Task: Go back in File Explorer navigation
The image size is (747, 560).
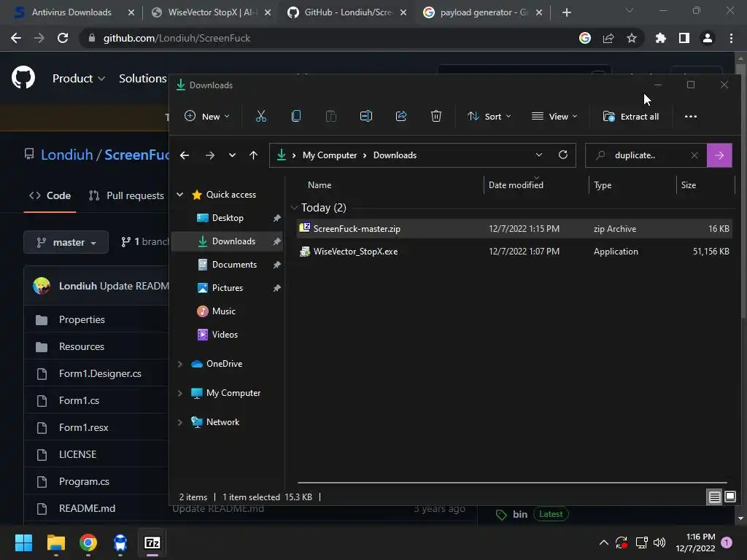Action: point(185,155)
